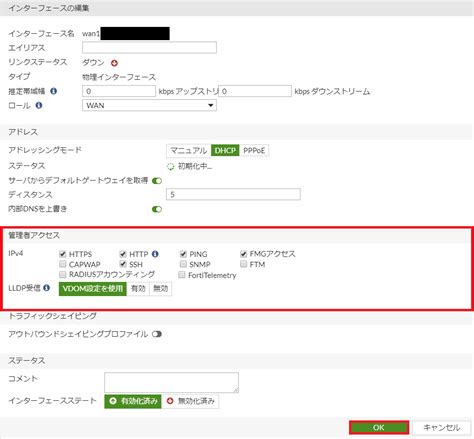474x439 pixels.
Task: Turn on アウトバウンドシェイピングプロファイル toggle
Action: coord(157,334)
